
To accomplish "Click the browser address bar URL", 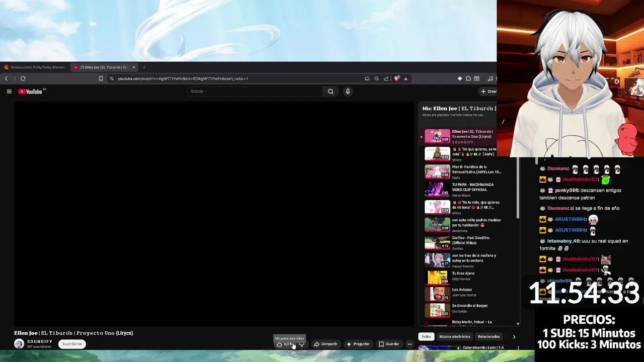I will 183,78.
